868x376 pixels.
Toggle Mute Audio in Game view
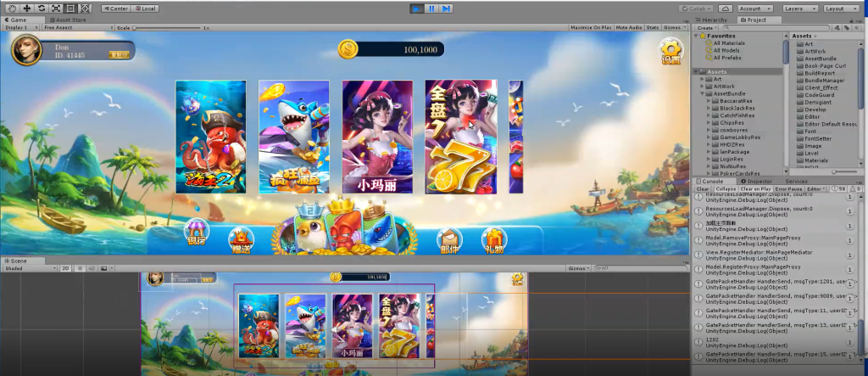tap(629, 27)
